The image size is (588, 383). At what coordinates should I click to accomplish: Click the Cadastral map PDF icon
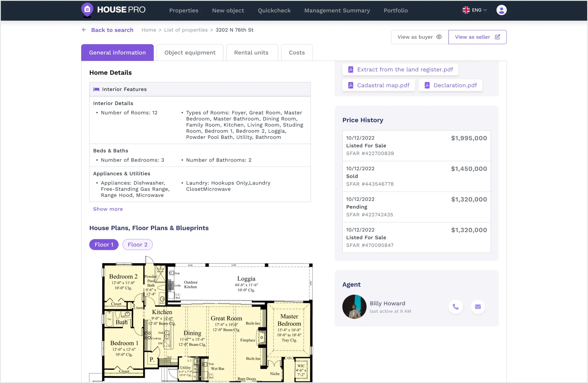(x=351, y=85)
